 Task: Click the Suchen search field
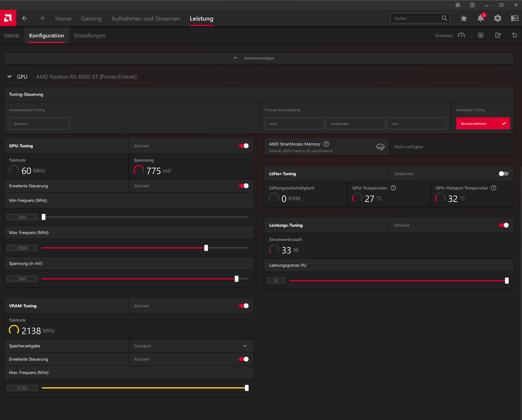click(420, 18)
